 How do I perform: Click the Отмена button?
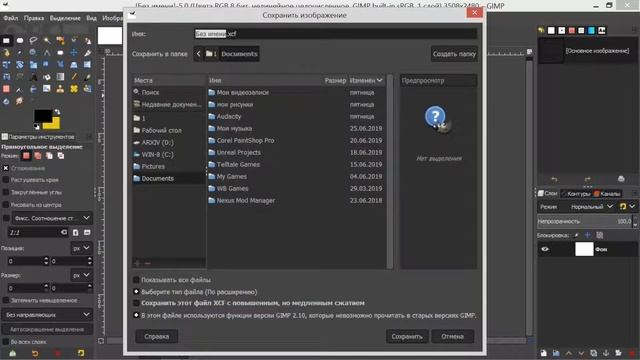pyautogui.click(x=452, y=336)
